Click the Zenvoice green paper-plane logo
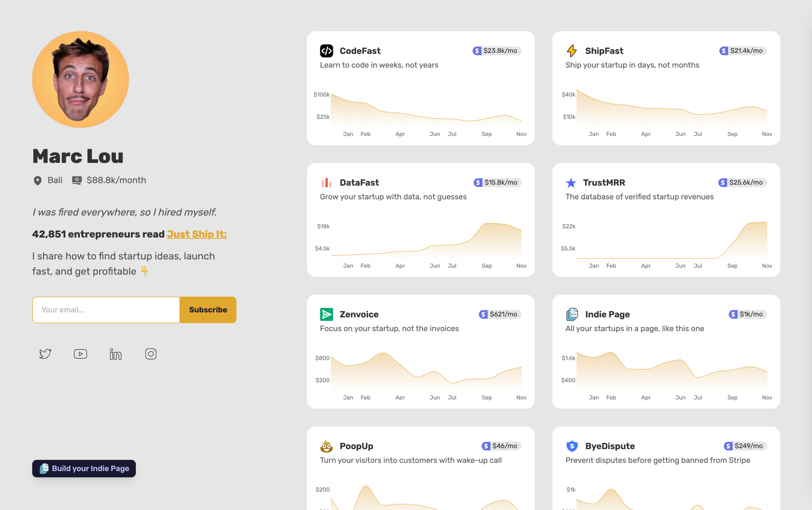812x510 pixels. tap(326, 314)
